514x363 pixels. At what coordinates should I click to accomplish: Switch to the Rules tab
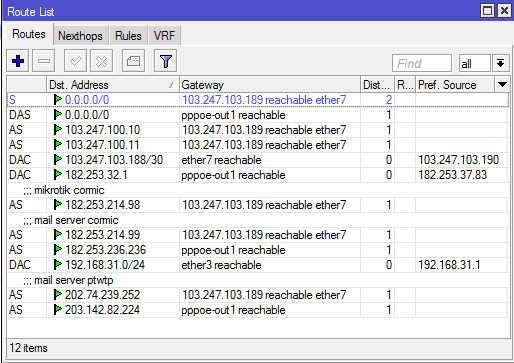coord(128,36)
